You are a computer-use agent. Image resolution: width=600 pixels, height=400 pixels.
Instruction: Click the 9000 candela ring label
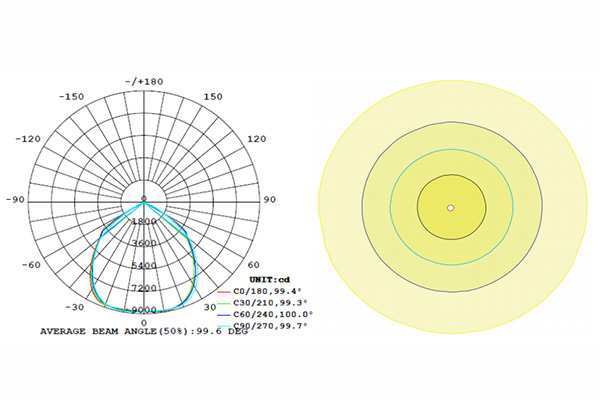coord(143,310)
